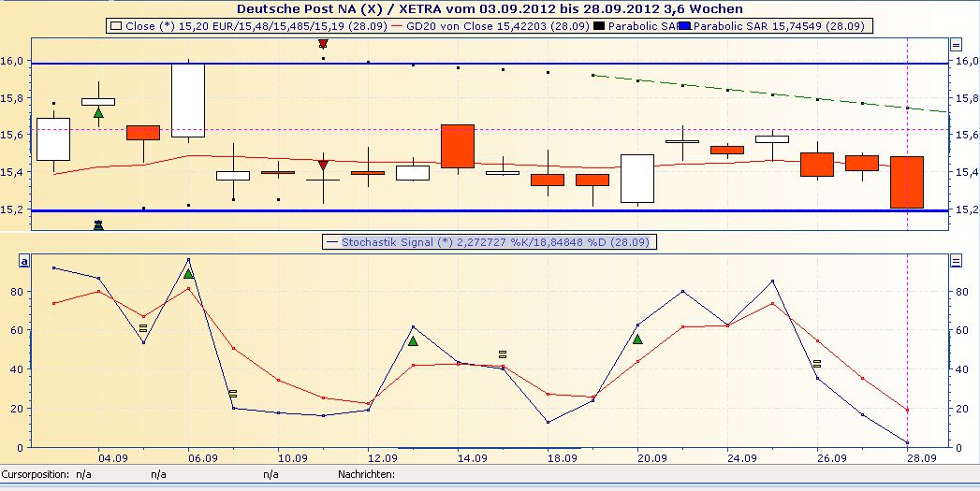980x491 pixels.
Task: Click the 20.09 date axis label
Action: 651,458
